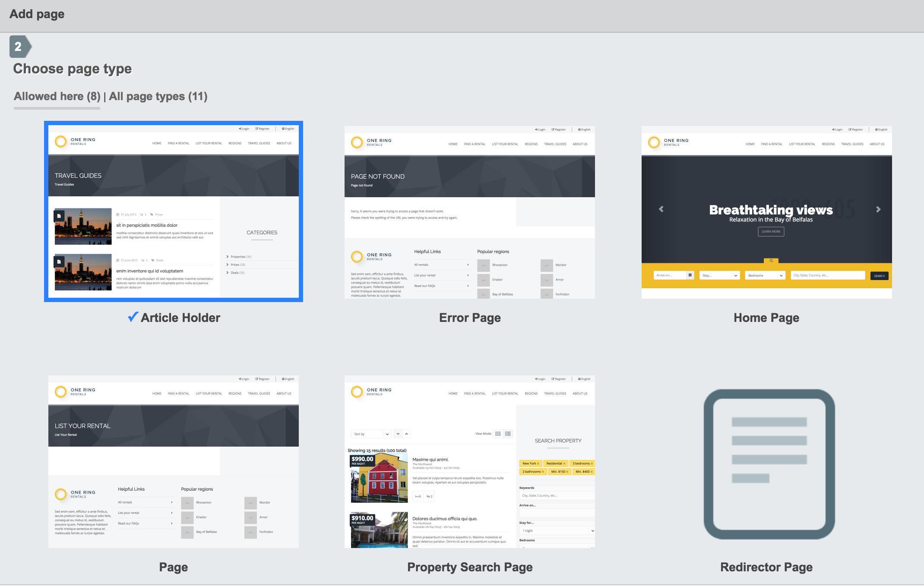Select the List Your Rental Page thumbnail

pos(173,462)
